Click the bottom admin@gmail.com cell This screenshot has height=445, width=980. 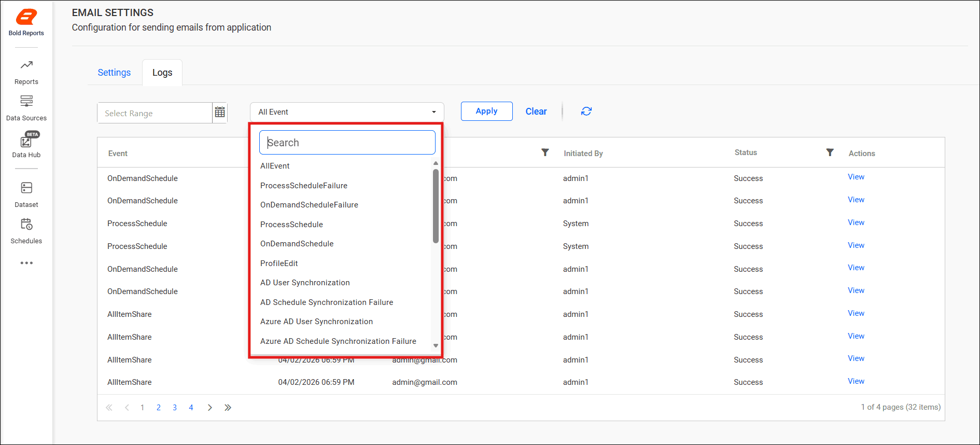click(x=425, y=382)
